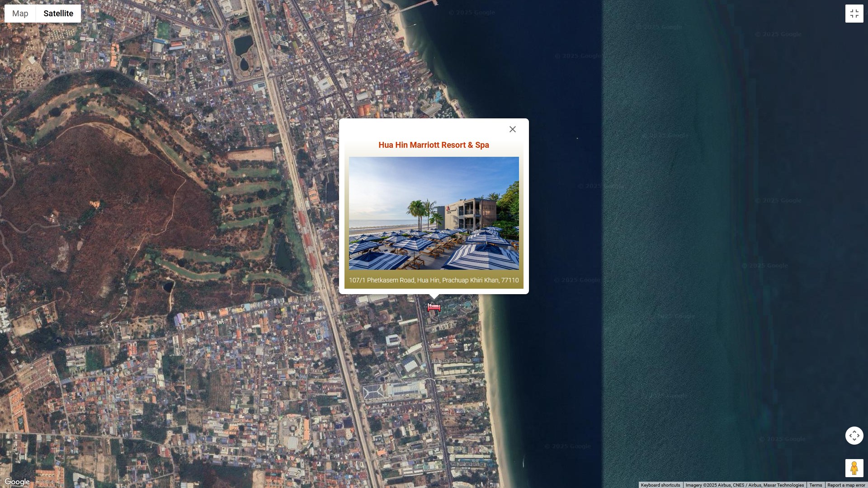Screen dimensions: 868x488
Task: Close the Hua Hin Marriott info window
Action: pyautogui.click(x=512, y=130)
